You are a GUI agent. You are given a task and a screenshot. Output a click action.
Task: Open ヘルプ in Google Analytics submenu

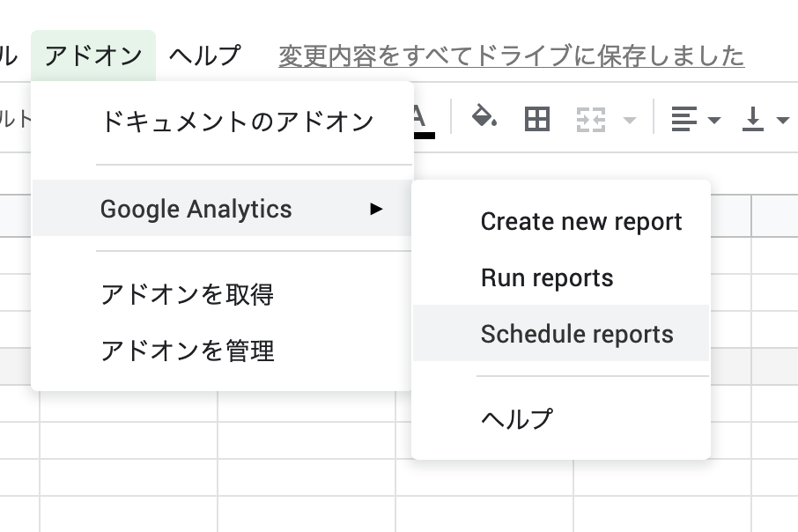pyautogui.click(x=561, y=419)
